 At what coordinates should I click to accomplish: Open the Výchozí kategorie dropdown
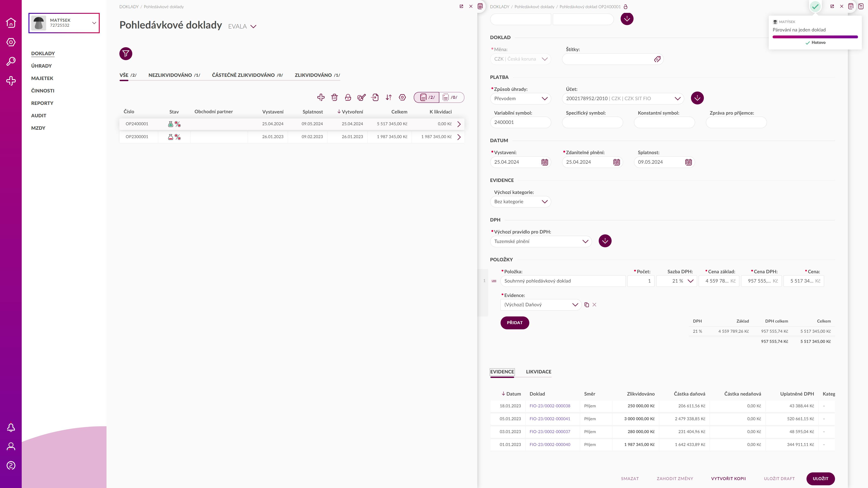click(520, 202)
